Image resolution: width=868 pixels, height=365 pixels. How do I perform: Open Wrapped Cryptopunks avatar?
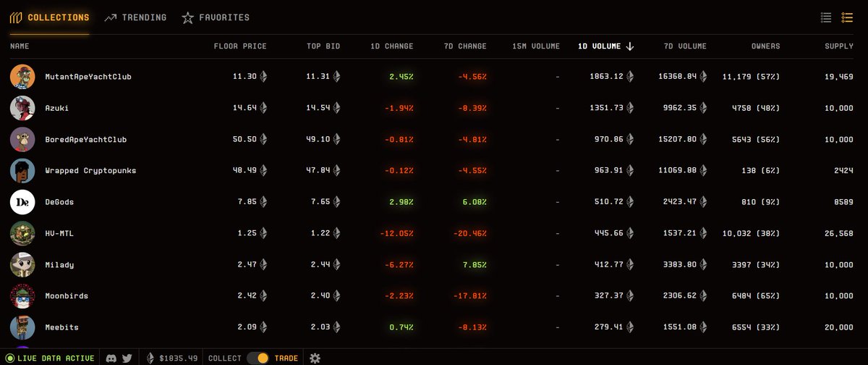(22, 170)
